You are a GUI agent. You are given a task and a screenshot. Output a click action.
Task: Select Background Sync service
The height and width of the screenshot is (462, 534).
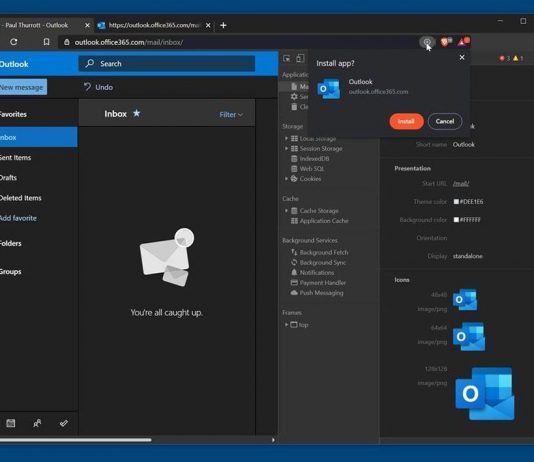pos(318,262)
